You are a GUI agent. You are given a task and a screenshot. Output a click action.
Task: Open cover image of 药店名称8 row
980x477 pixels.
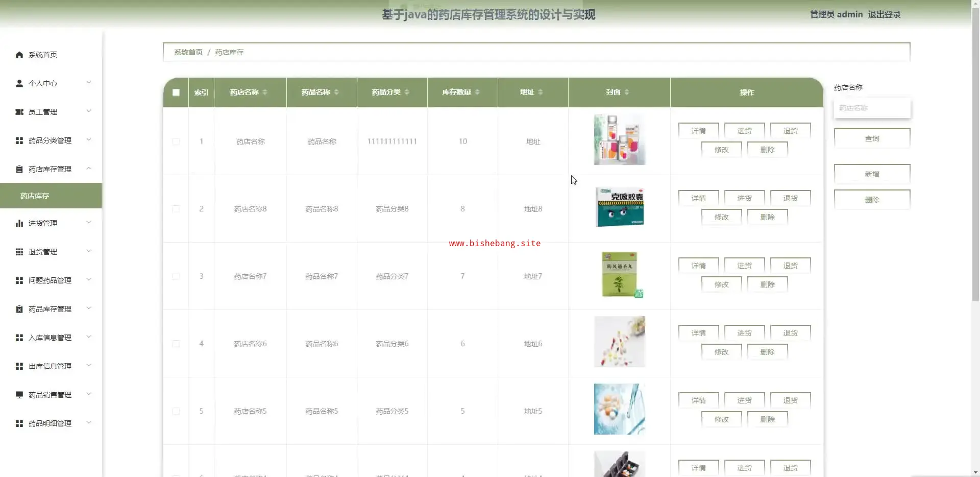click(620, 207)
